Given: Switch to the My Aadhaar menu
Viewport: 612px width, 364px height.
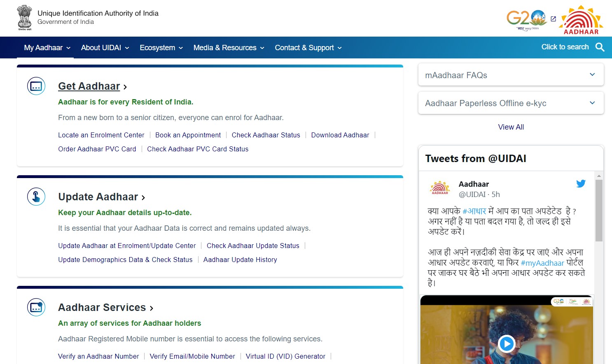Looking at the screenshot, I should (42, 48).
